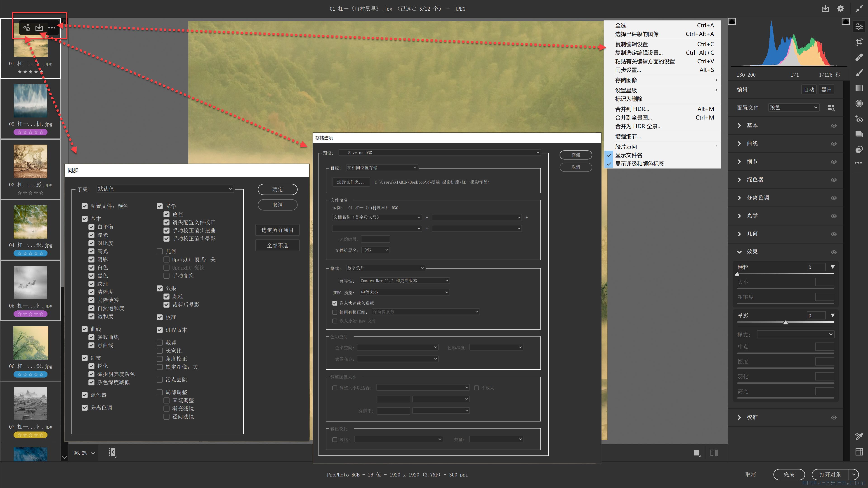Image resolution: width=868 pixels, height=488 pixels.
Task: Adjust the 晕影 vignette slider handle
Action: (x=785, y=323)
